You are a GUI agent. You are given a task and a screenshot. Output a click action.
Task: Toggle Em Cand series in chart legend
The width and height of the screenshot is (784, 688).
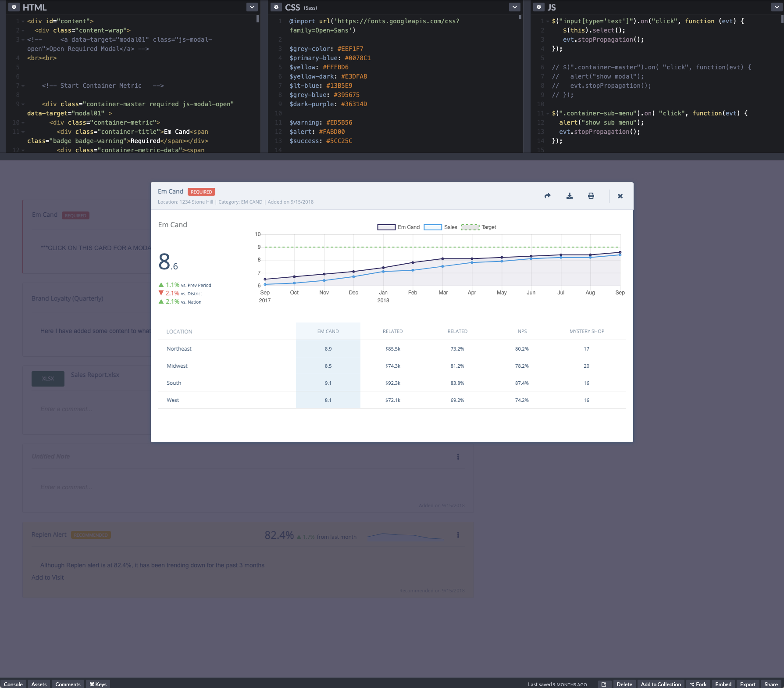pos(399,227)
